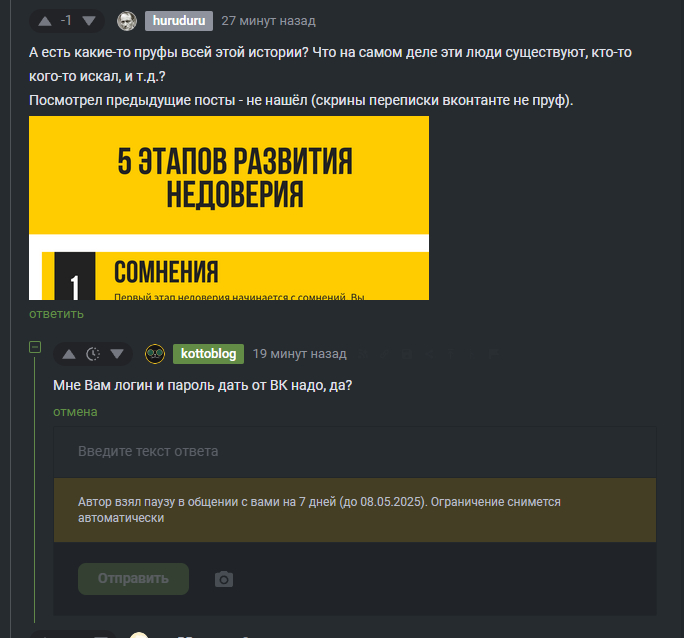Collapse the reply thread with minus box

[35, 347]
